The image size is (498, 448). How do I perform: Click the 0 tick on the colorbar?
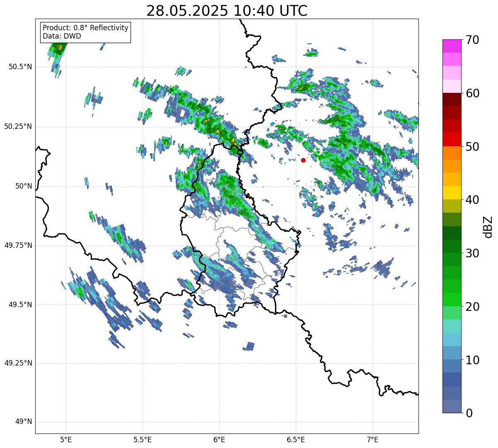click(469, 413)
